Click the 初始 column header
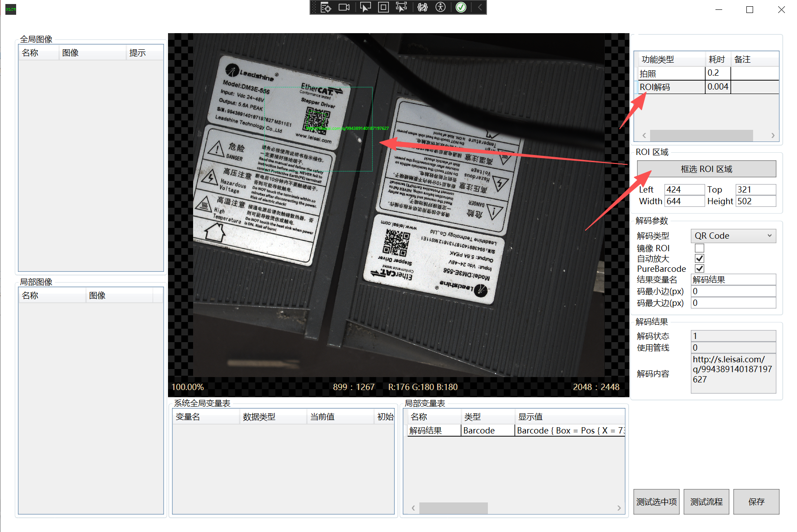Viewport: 797px width, 532px height. [384, 417]
